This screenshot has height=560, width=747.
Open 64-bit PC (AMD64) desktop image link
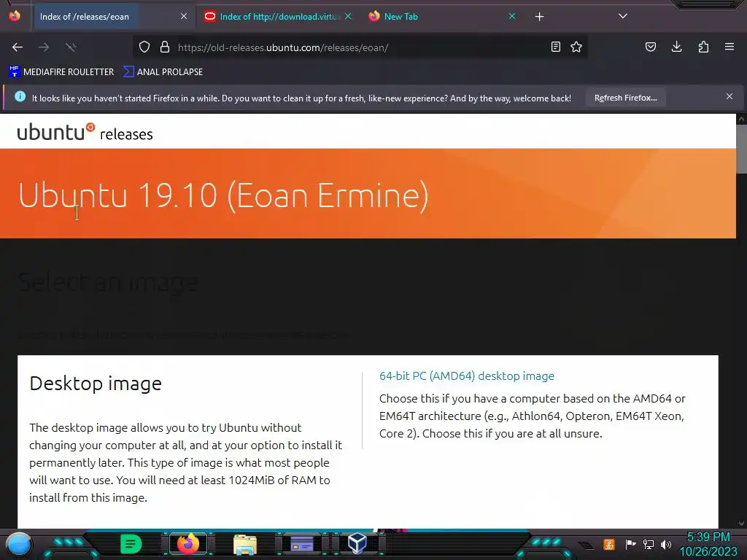(466, 376)
